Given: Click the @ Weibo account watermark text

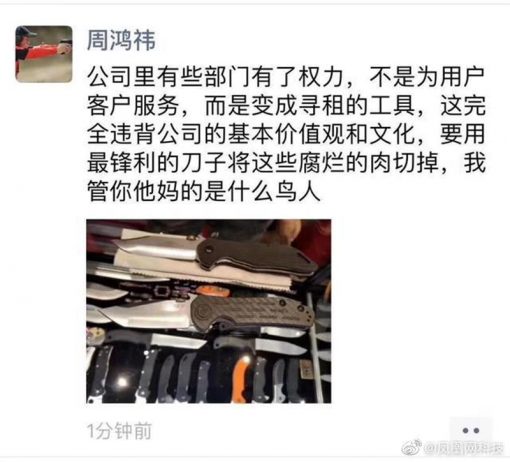Looking at the screenshot, I should [464, 449].
